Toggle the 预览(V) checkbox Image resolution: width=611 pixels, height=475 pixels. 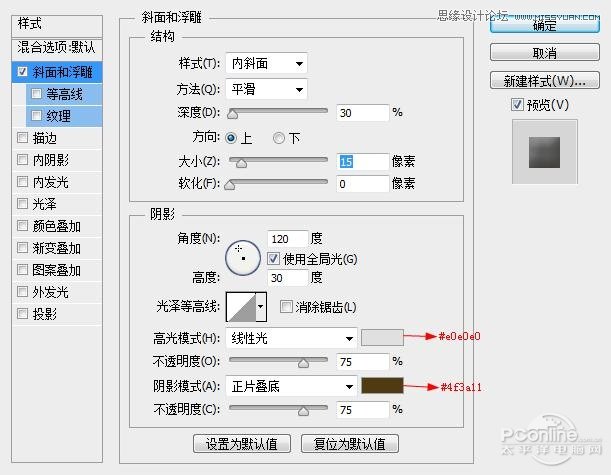pyautogui.click(x=517, y=104)
